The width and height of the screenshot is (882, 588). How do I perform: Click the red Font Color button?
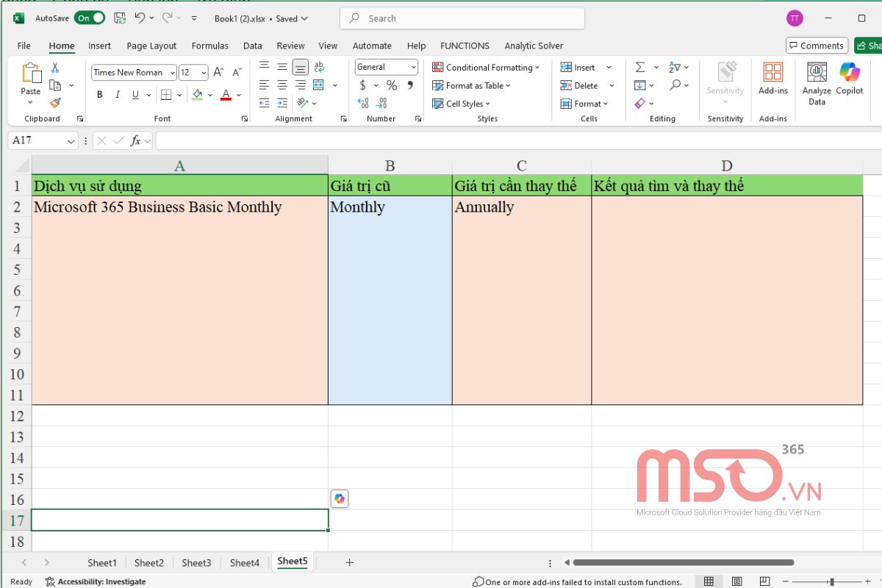226,95
